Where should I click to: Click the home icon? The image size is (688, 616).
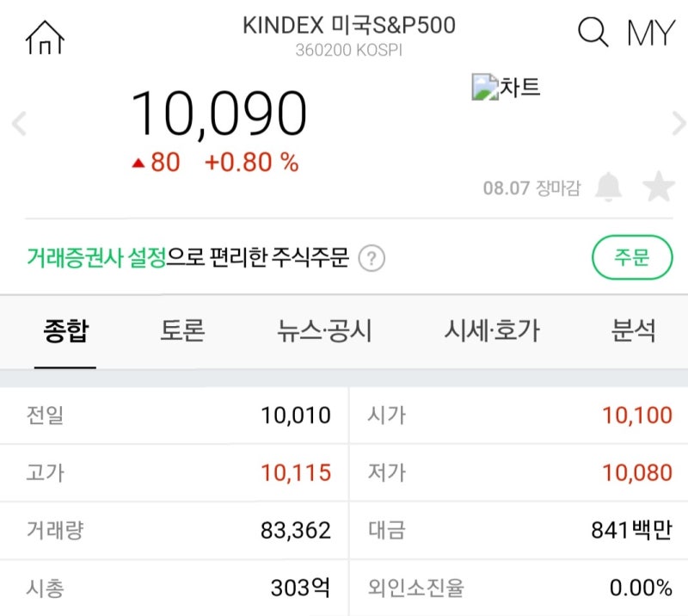(45, 35)
